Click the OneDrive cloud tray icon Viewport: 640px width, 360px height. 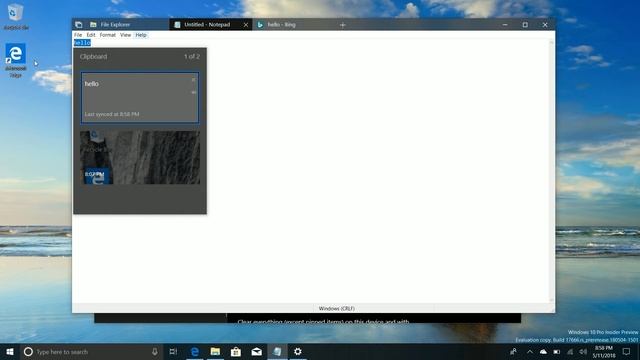[543, 351]
